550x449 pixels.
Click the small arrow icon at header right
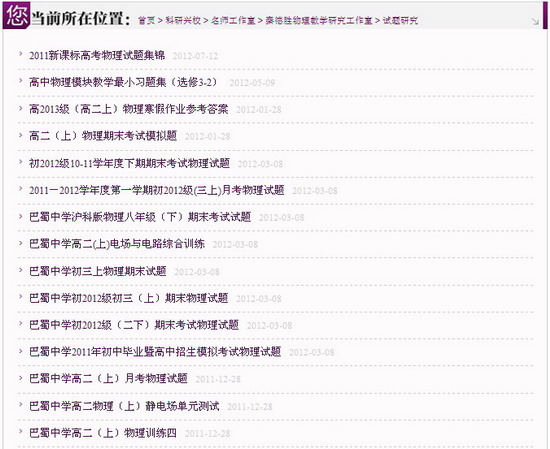[x=535, y=22]
